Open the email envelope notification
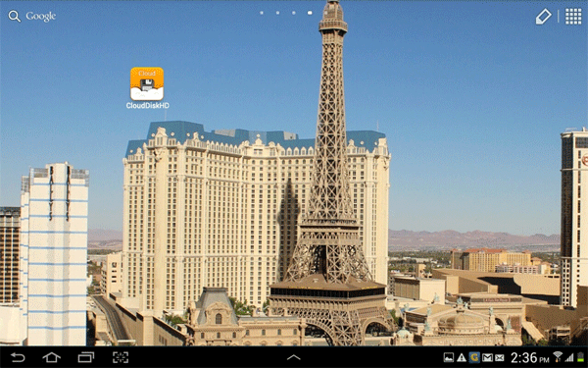The image size is (588, 368). tap(500, 357)
